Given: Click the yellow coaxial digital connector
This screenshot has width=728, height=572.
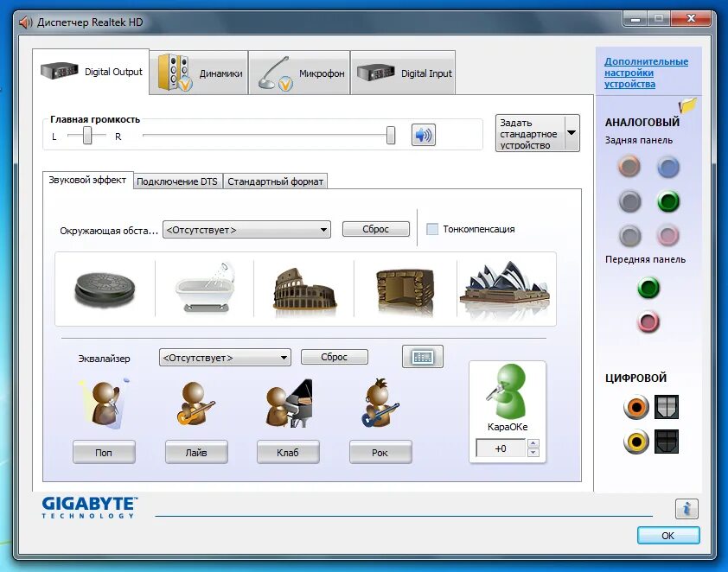Looking at the screenshot, I should coord(636,442).
